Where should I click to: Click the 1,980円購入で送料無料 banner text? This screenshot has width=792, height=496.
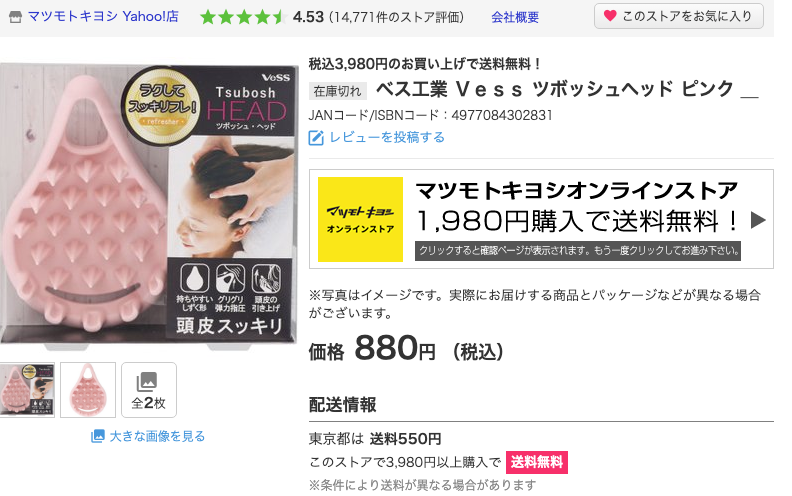coord(576,221)
